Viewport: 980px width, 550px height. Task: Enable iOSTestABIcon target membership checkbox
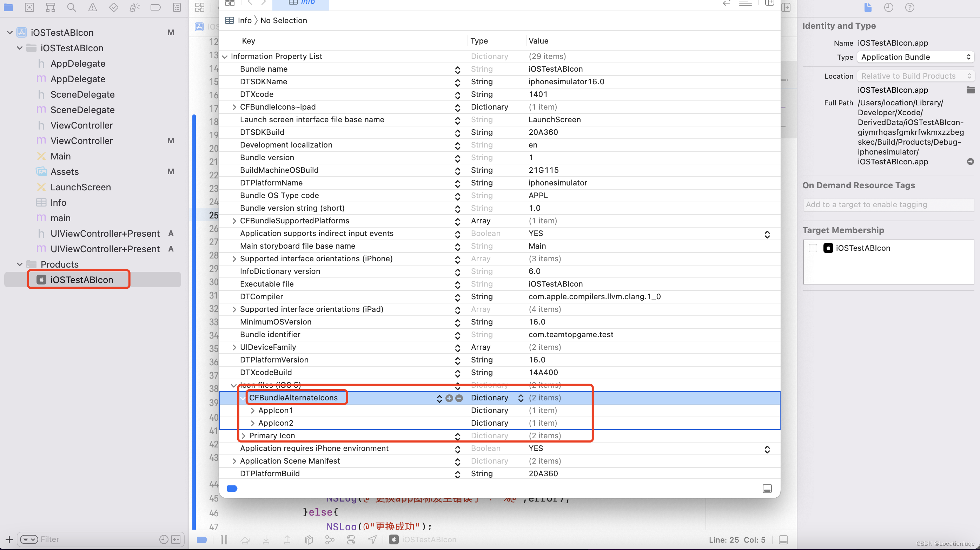pyautogui.click(x=813, y=247)
